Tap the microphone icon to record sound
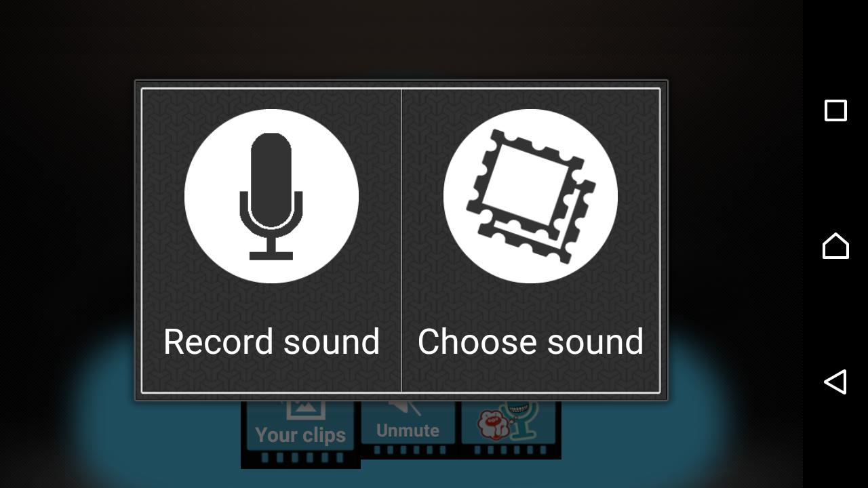 tap(271, 197)
